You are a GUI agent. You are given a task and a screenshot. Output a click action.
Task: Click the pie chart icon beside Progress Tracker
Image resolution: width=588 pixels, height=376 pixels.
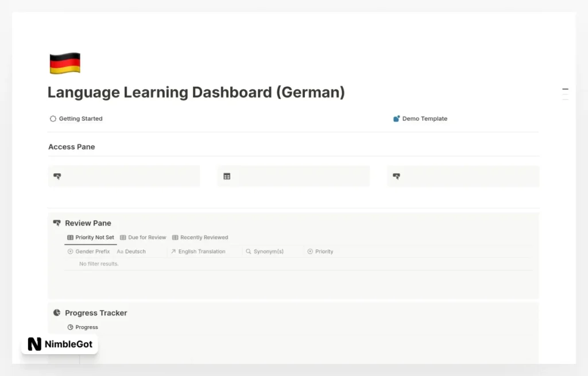56,312
